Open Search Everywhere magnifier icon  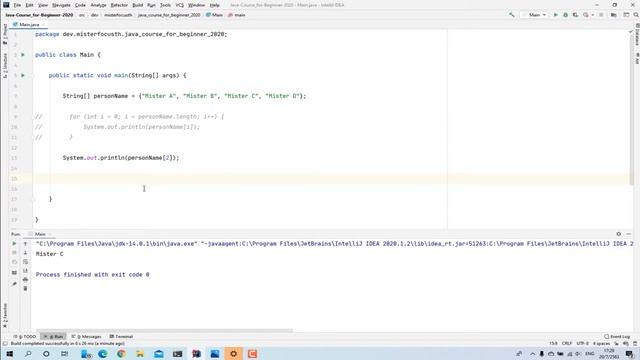pos(636,15)
